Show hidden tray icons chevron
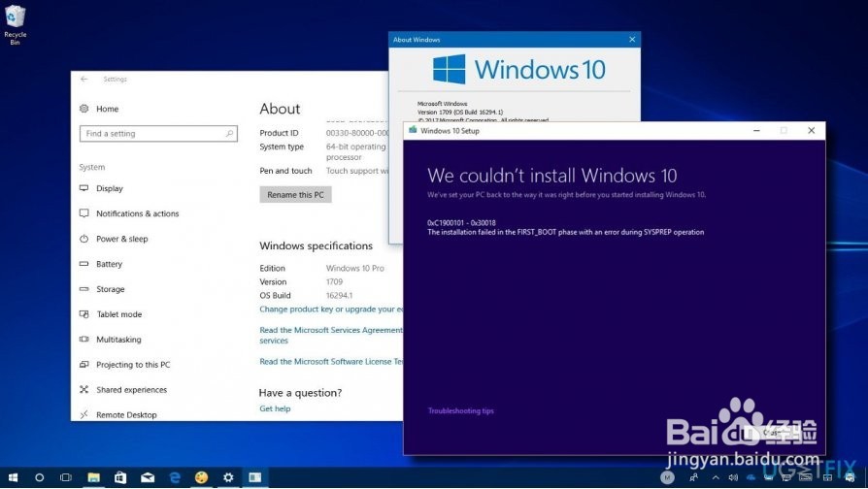The image size is (868, 489). (716, 477)
